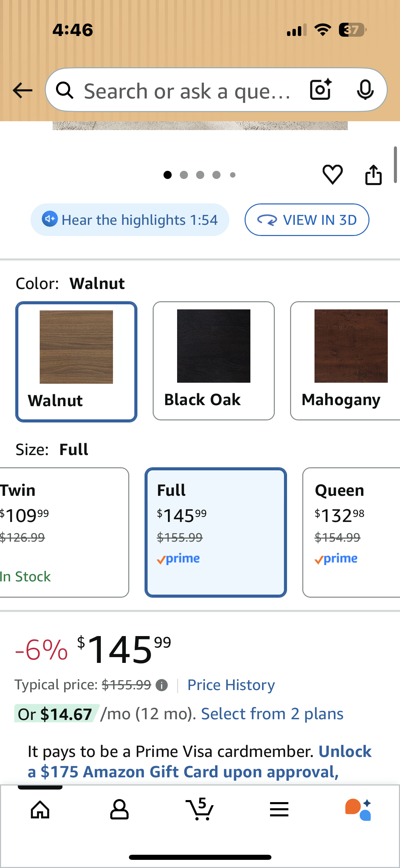Add this bed to your wishlist heart

tap(333, 175)
